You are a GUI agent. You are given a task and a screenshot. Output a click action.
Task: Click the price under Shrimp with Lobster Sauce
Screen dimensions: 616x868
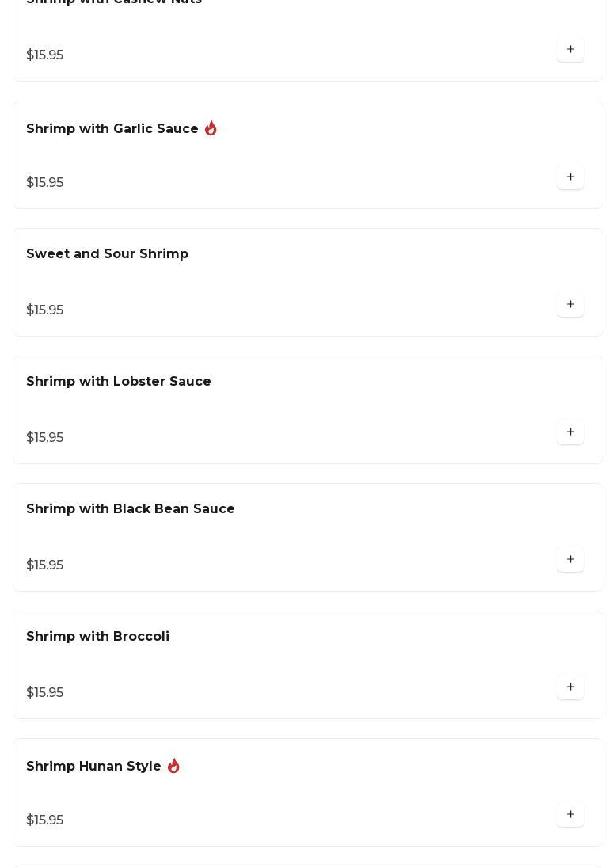pos(45,438)
